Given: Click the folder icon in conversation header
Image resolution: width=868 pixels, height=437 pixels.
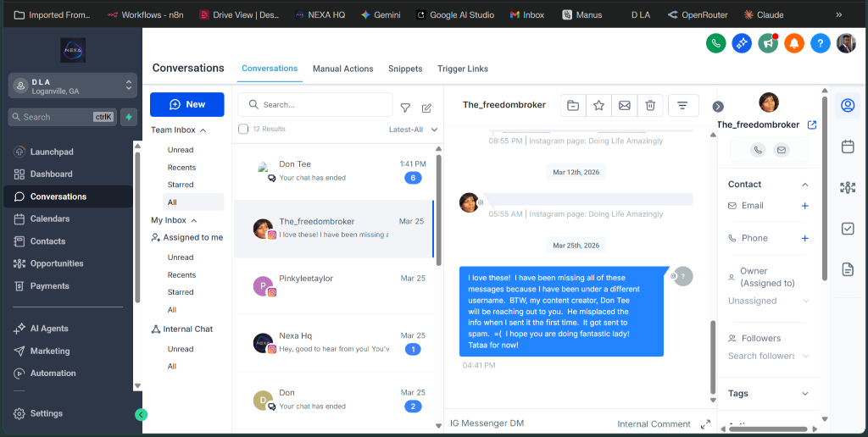Looking at the screenshot, I should click(x=573, y=105).
